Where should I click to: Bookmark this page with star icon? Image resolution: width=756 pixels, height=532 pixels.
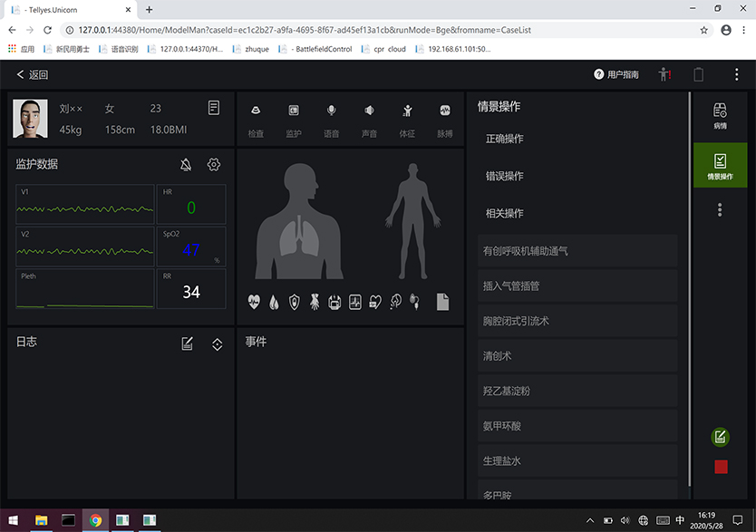(x=704, y=30)
